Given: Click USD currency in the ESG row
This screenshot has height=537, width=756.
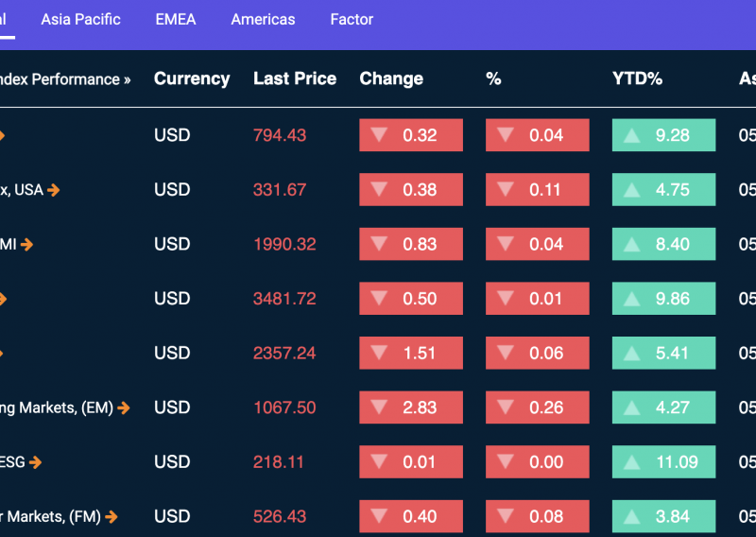Looking at the screenshot, I should pyautogui.click(x=172, y=462).
